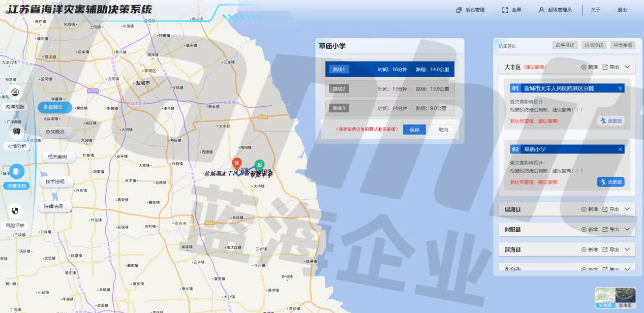Viewport: 644px width, 313px height.
Task: Click the red 终 destination map marker
Action: [x=236, y=163]
